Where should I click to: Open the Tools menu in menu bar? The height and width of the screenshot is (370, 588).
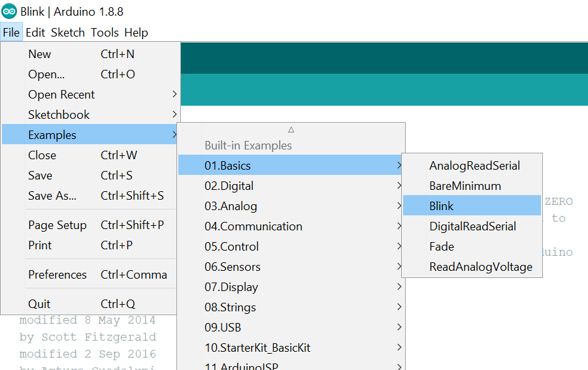(105, 32)
